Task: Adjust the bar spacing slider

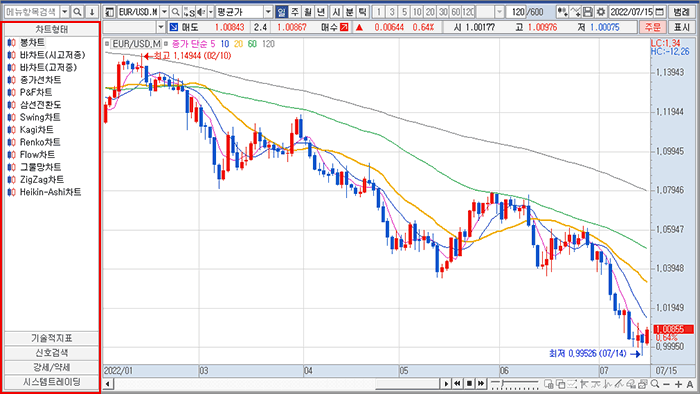Action: point(515,384)
